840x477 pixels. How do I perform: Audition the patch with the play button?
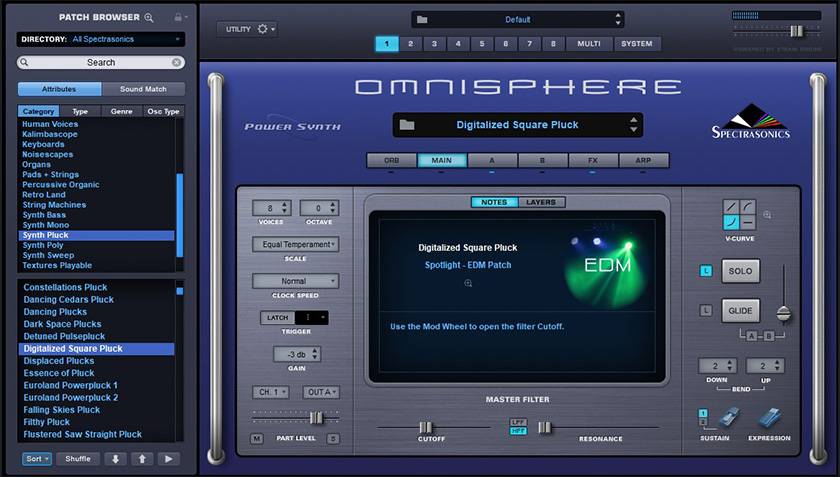point(169,459)
